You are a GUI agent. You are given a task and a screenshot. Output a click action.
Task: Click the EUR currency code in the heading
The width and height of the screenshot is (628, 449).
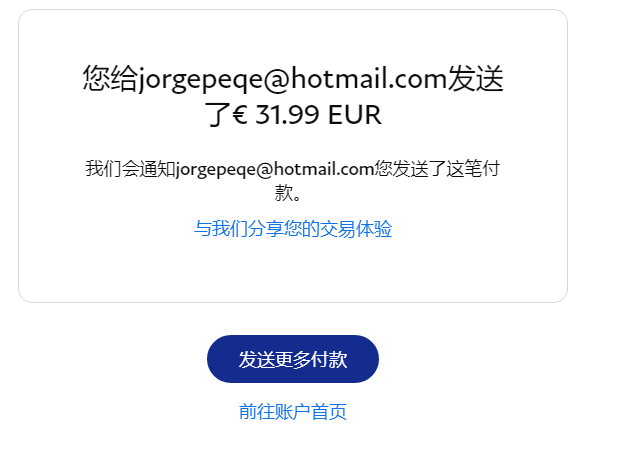coord(355,115)
